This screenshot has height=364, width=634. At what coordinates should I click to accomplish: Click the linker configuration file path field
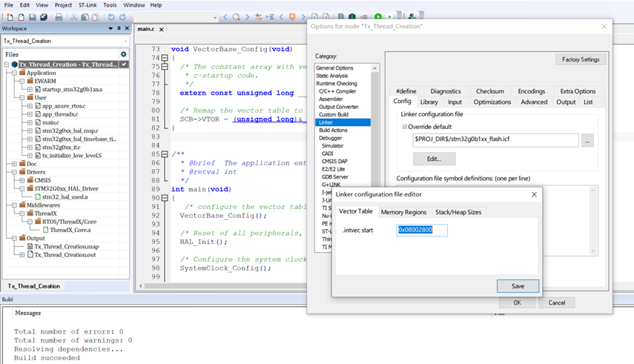496,139
